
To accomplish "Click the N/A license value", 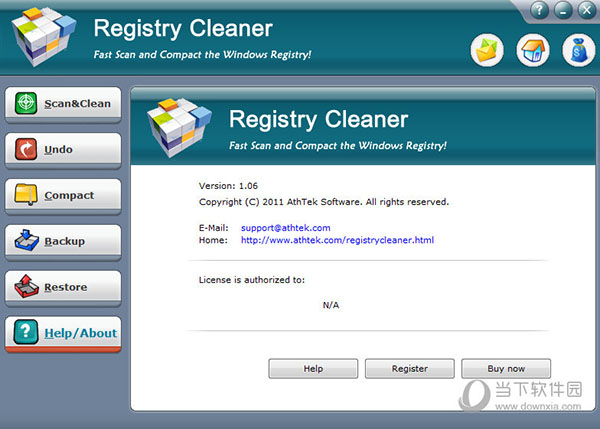I will [331, 305].
